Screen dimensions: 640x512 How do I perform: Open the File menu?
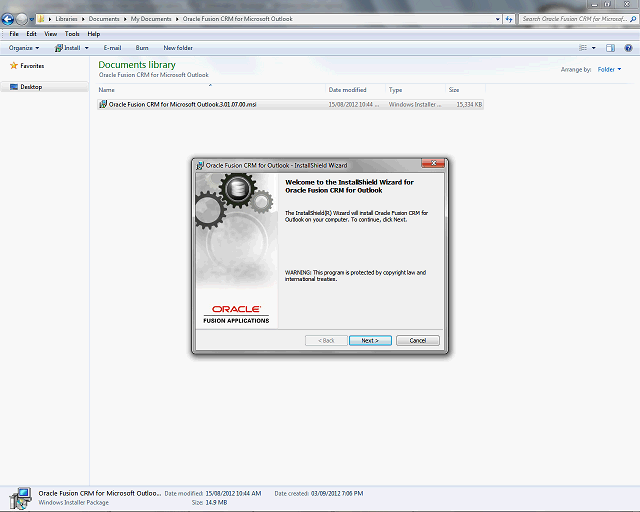(14, 34)
